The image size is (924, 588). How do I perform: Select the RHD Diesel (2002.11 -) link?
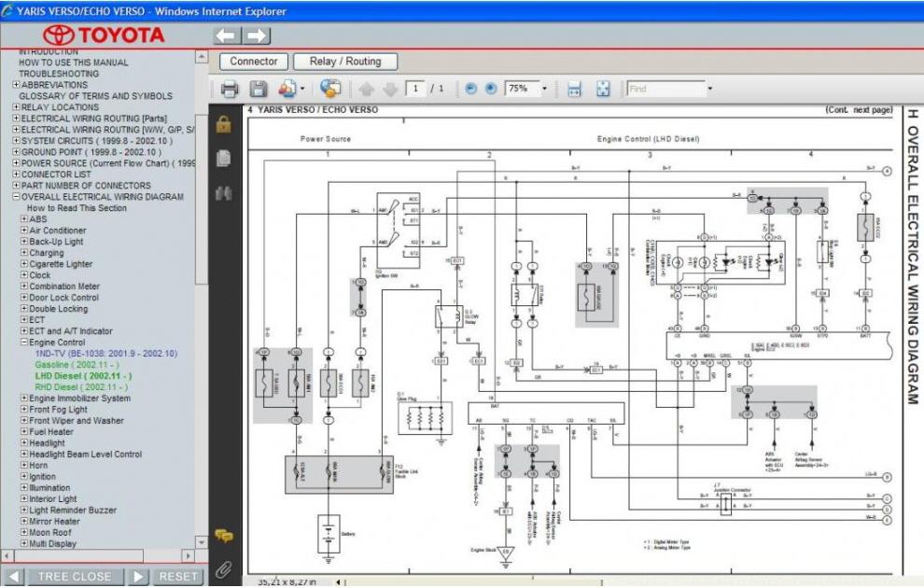pos(80,387)
